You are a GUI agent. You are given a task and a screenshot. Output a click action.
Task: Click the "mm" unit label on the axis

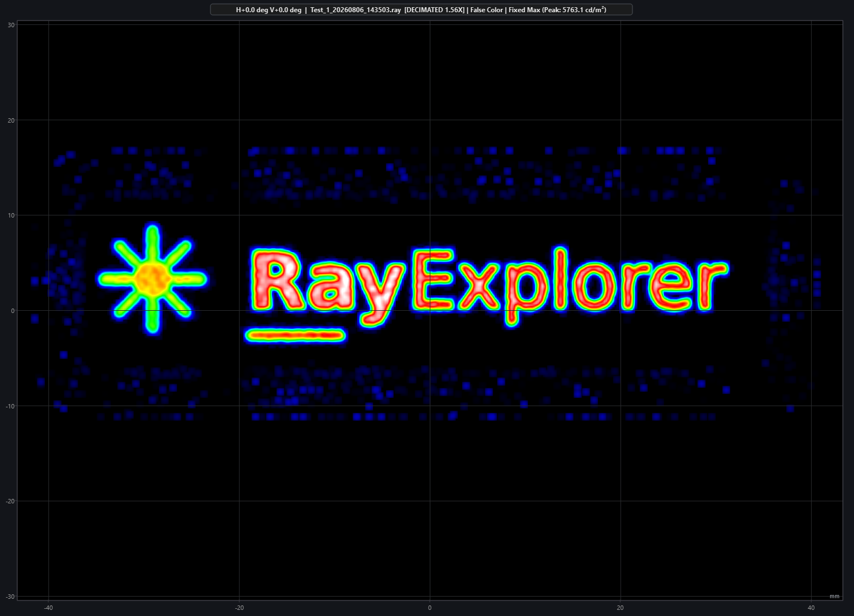[834, 596]
